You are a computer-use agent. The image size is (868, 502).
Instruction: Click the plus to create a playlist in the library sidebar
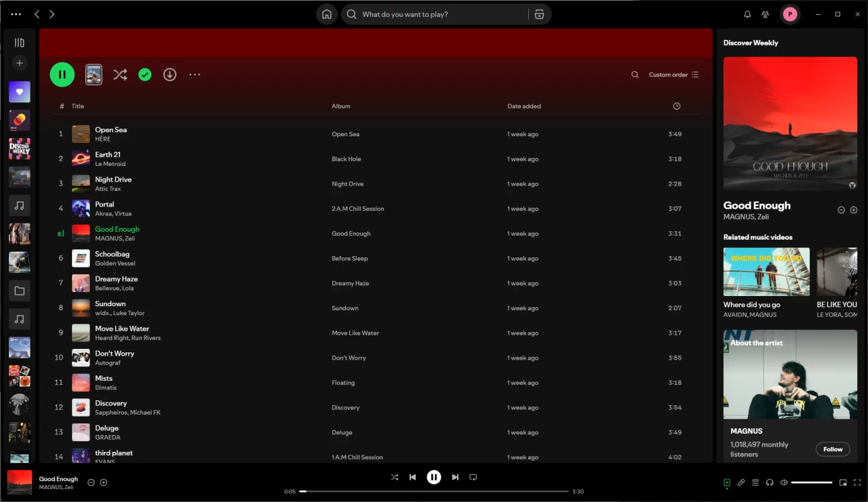[20, 63]
